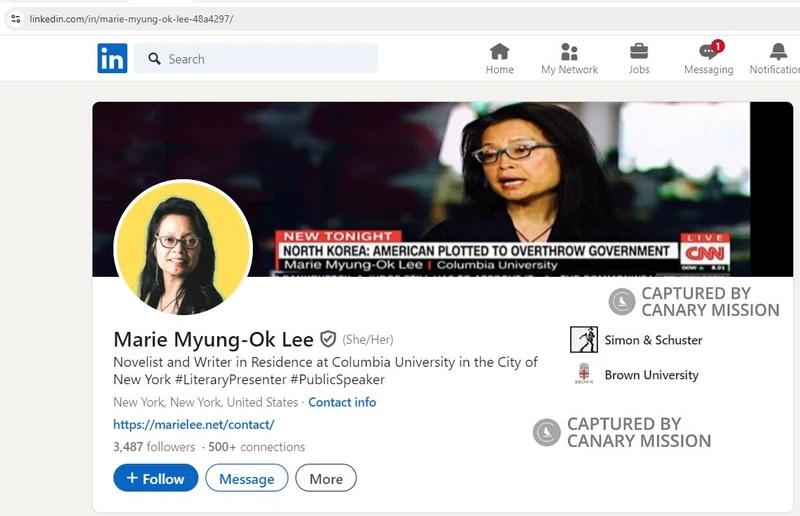This screenshot has height=516, width=800.
Task: Click the site info icon in address bar
Action: [x=16, y=19]
